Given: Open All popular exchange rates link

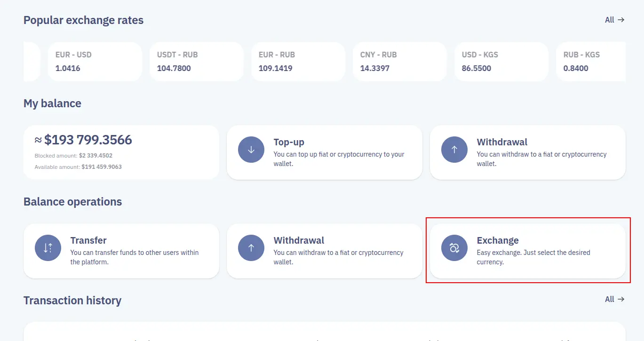Looking at the screenshot, I should pyautogui.click(x=615, y=20).
